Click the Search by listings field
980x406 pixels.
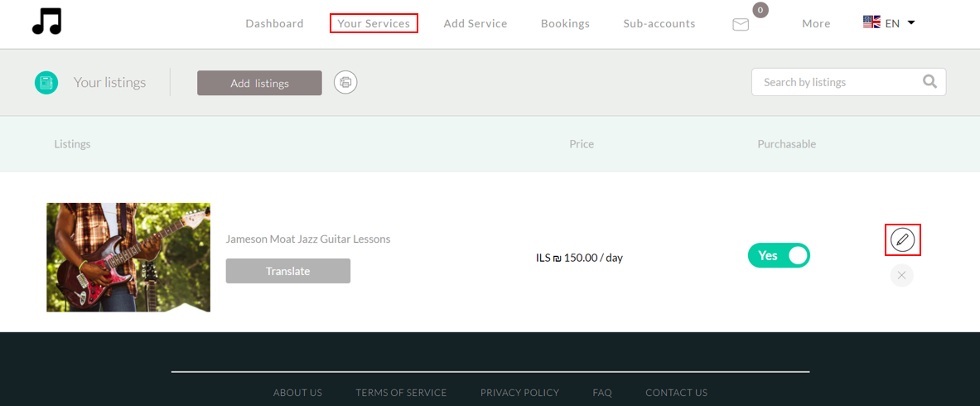point(837,82)
